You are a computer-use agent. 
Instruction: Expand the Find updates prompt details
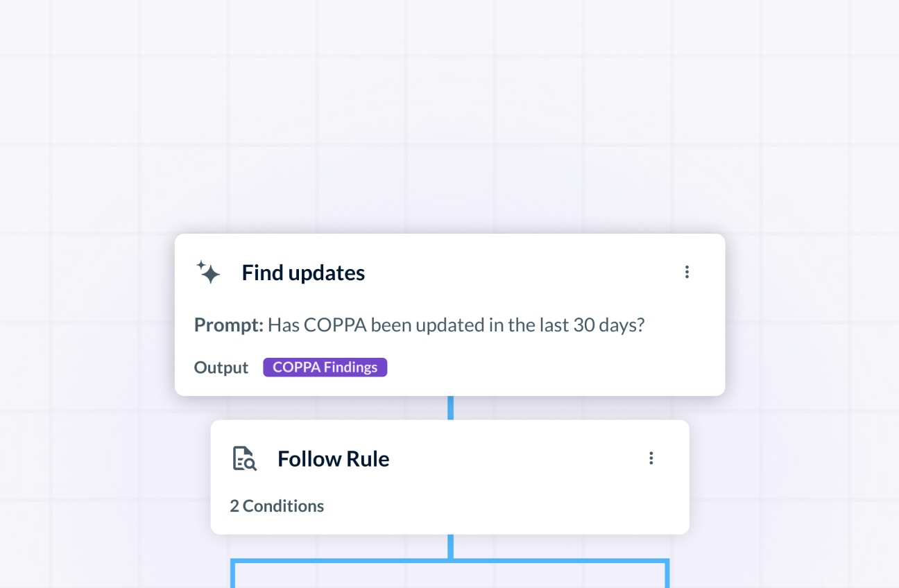point(449,315)
